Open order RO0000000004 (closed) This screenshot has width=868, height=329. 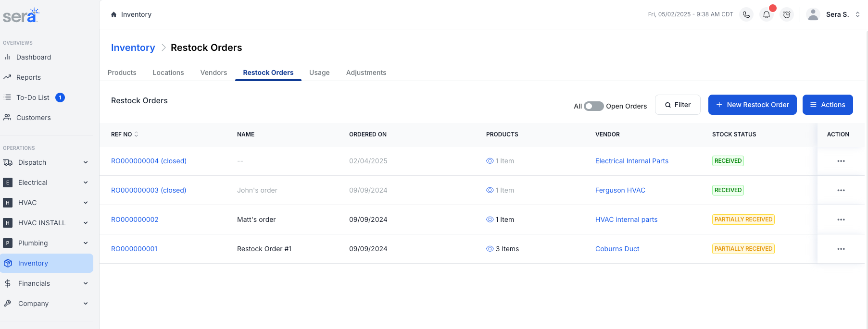(149, 161)
